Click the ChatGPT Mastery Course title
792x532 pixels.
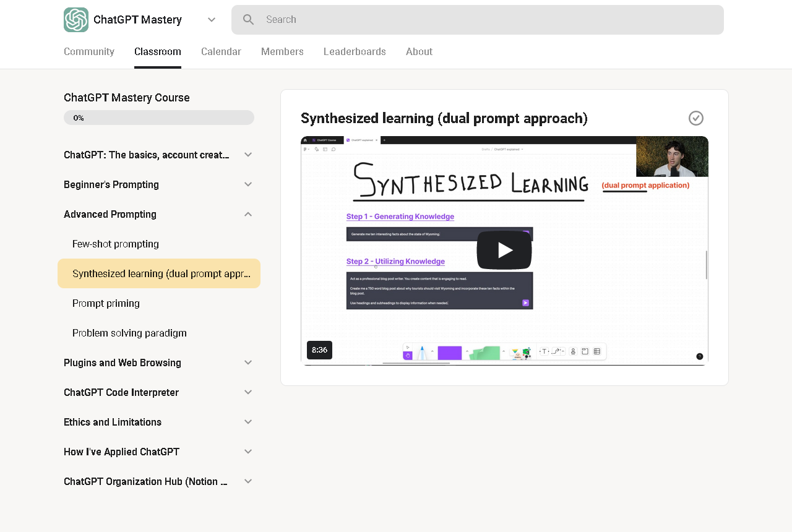[x=127, y=98]
